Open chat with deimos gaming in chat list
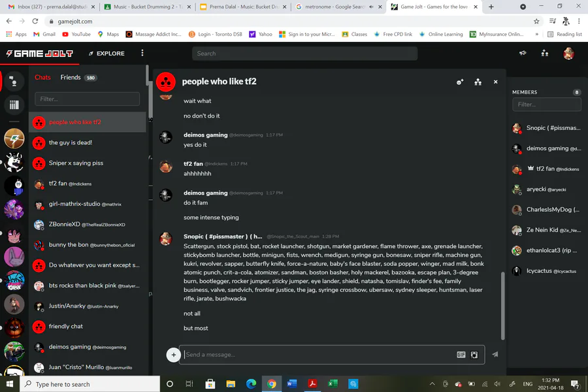 tap(87, 347)
